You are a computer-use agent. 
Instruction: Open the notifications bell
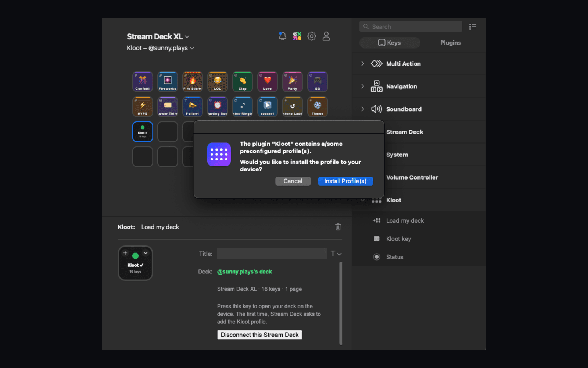282,36
